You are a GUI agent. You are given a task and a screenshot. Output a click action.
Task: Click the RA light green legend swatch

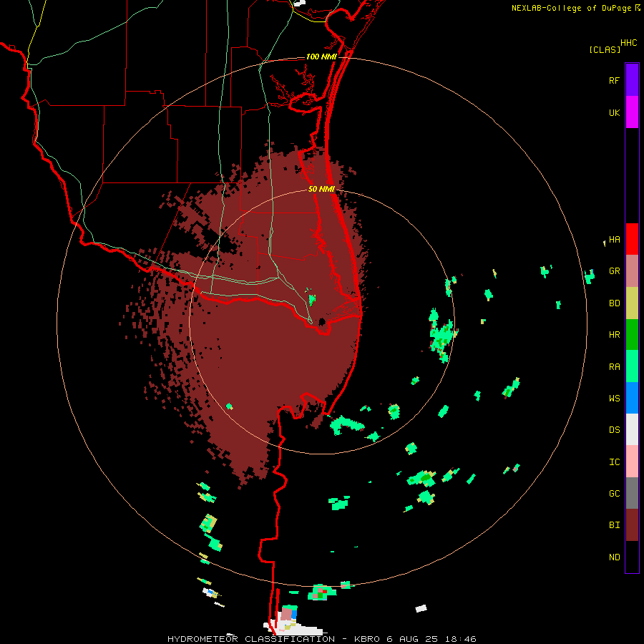point(632,366)
